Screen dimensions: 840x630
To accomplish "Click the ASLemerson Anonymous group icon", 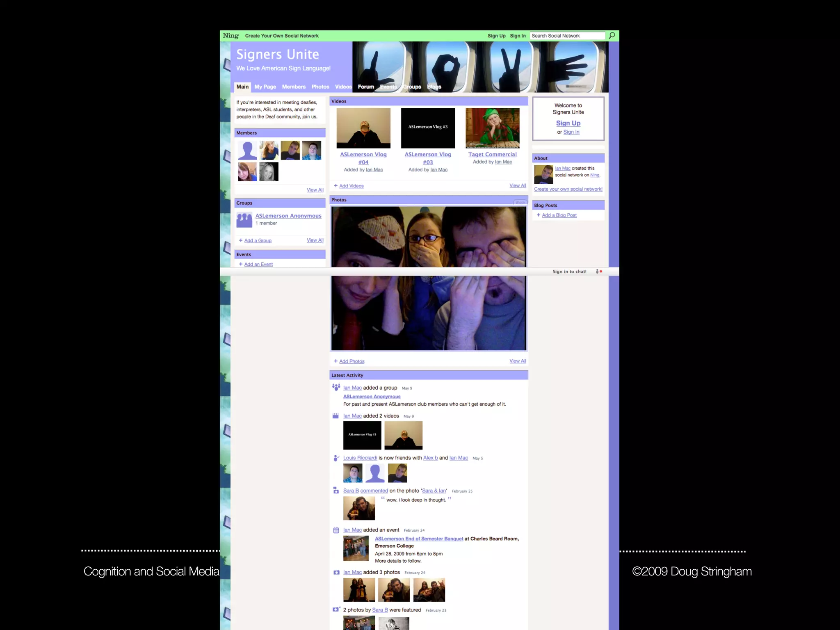I will [x=244, y=219].
